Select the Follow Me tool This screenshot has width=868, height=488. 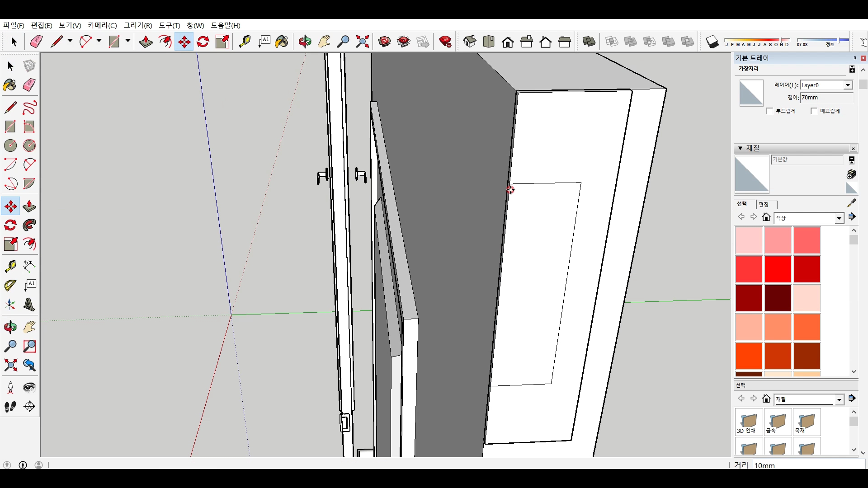tap(29, 225)
